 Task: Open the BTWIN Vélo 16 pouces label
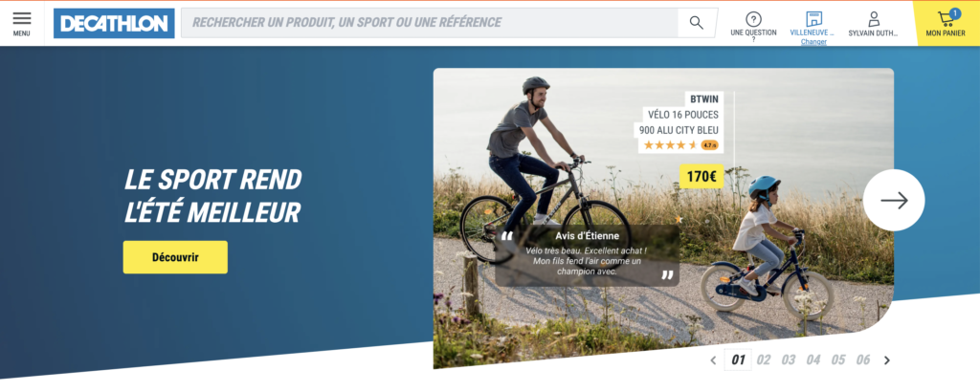click(680, 115)
